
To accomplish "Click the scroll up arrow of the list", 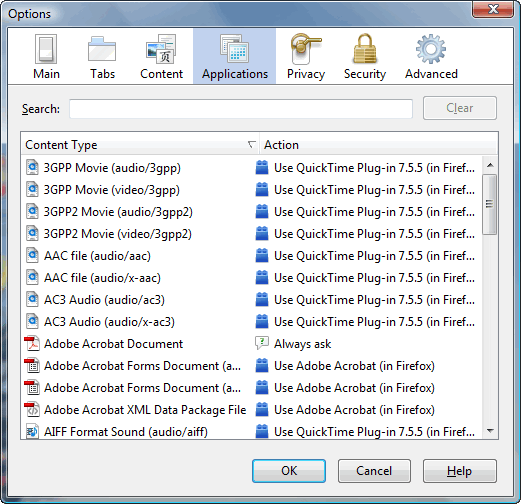I will click(490, 165).
